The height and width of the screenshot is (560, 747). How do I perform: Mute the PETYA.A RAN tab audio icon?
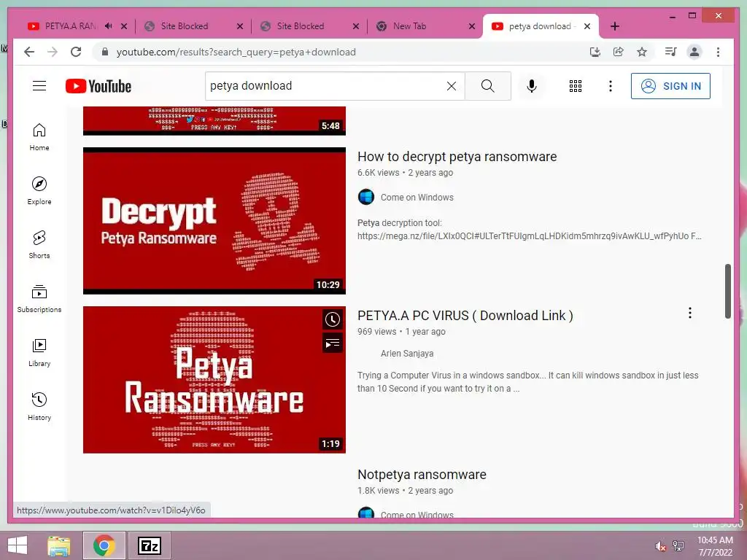[x=108, y=26]
